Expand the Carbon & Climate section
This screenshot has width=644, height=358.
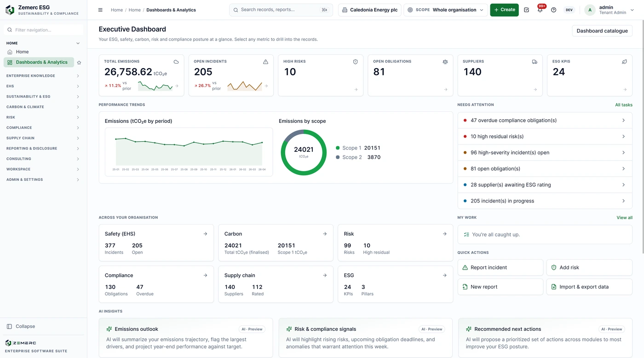click(x=43, y=107)
